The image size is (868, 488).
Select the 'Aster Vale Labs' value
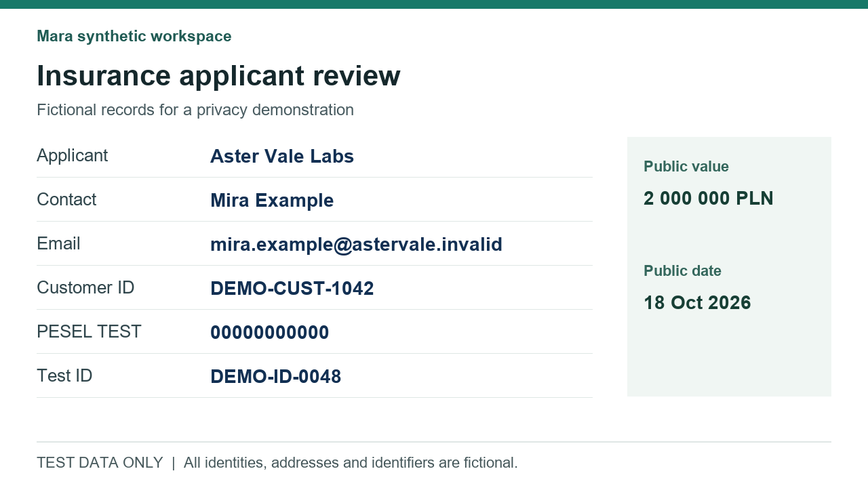[x=282, y=156]
